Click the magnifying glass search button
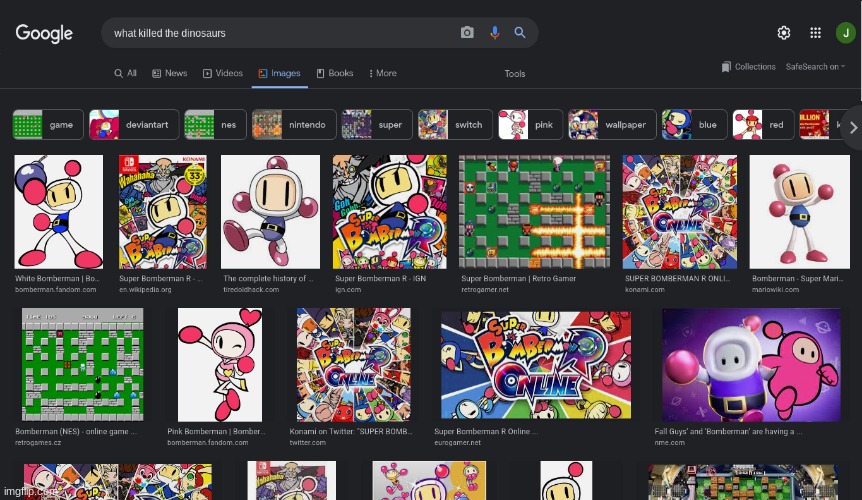 coord(520,32)
